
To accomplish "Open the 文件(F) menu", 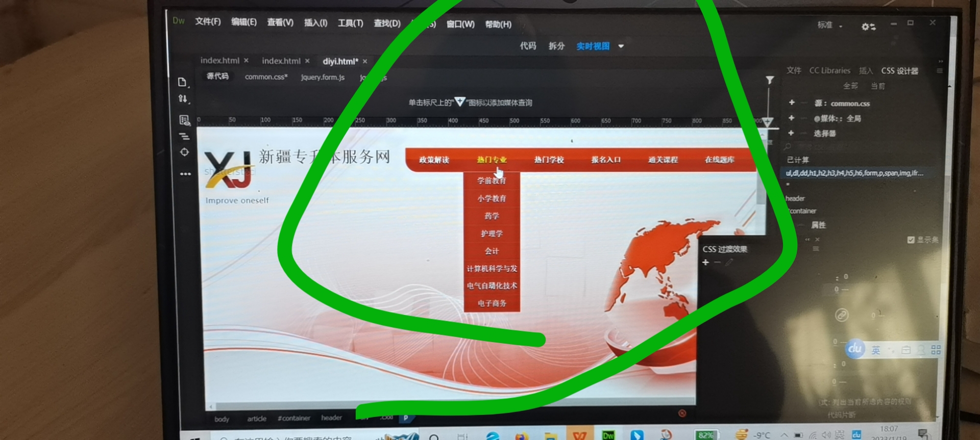I will (208, 21).
